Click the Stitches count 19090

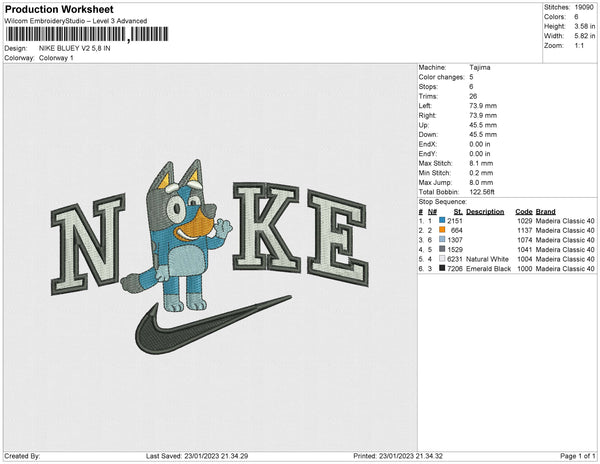tap(584, 7)
